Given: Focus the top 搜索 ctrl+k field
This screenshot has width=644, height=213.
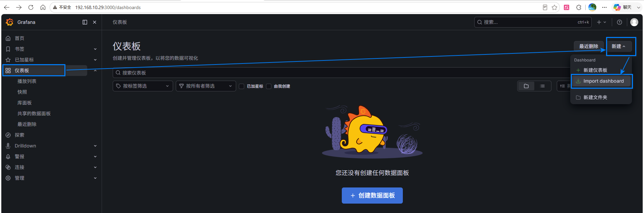Looking at the screenshot, I should (533, 22).
